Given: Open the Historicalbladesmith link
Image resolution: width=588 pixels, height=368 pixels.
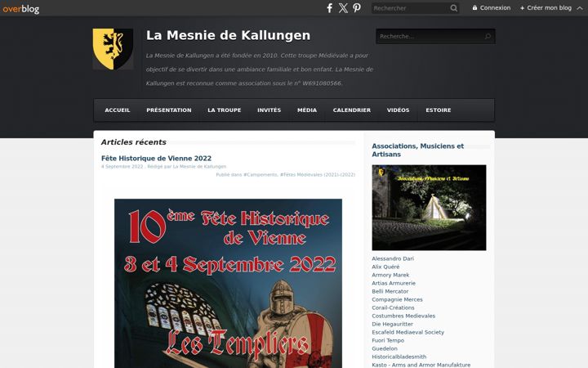Looking at the screenshot, I should tap(399, 357).
